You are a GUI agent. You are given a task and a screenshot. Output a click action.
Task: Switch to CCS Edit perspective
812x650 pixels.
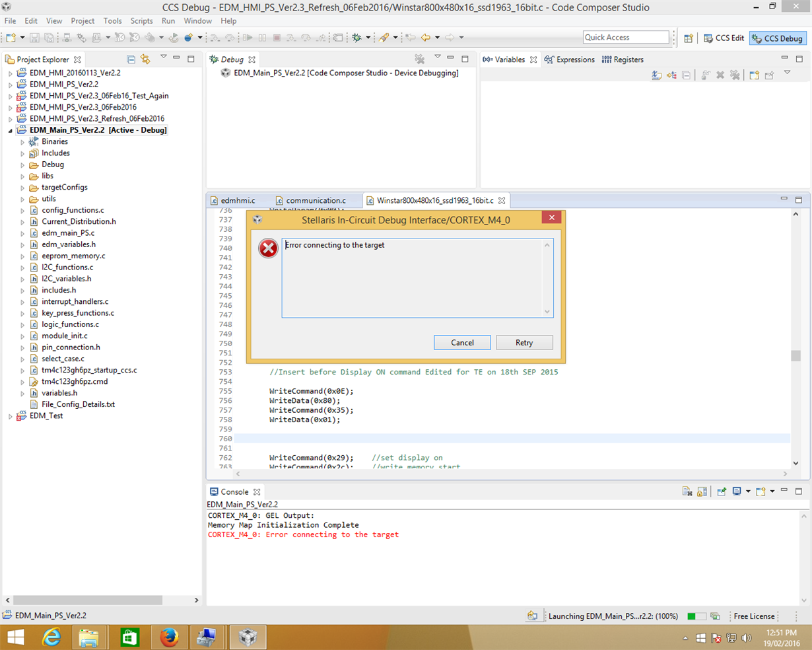[x=724, y=38]
